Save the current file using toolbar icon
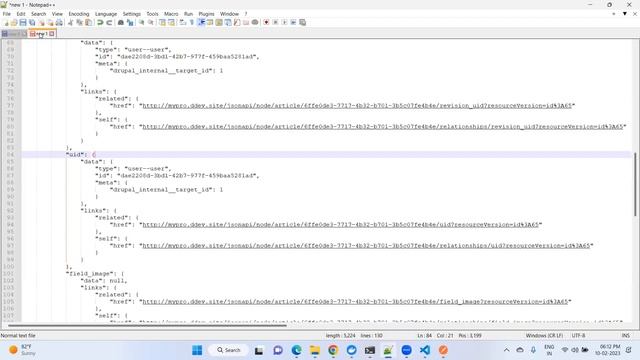Screen dimensions: 640x360 [23, 22]
